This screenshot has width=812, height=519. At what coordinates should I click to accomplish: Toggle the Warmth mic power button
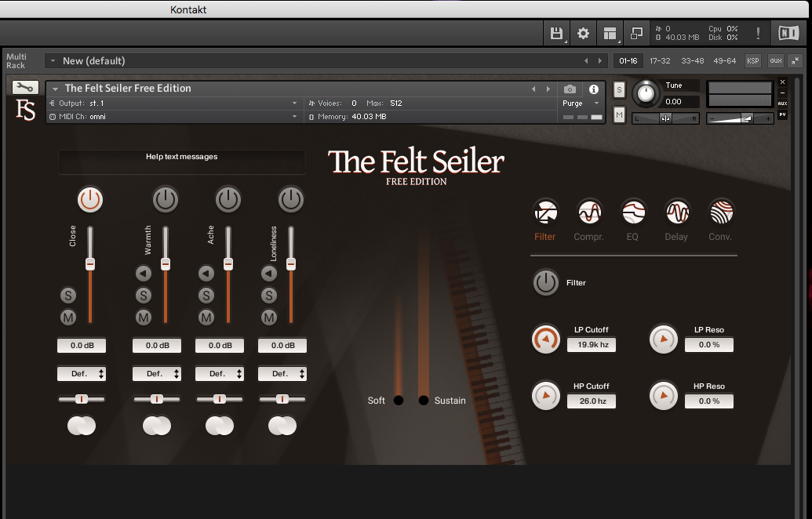[166, 200]
